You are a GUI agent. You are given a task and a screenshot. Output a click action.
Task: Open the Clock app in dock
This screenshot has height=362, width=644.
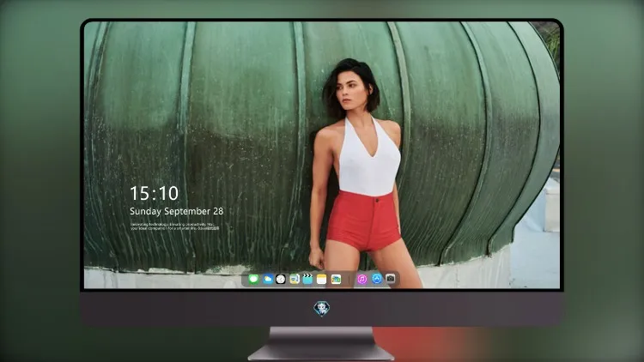[281, 280]
